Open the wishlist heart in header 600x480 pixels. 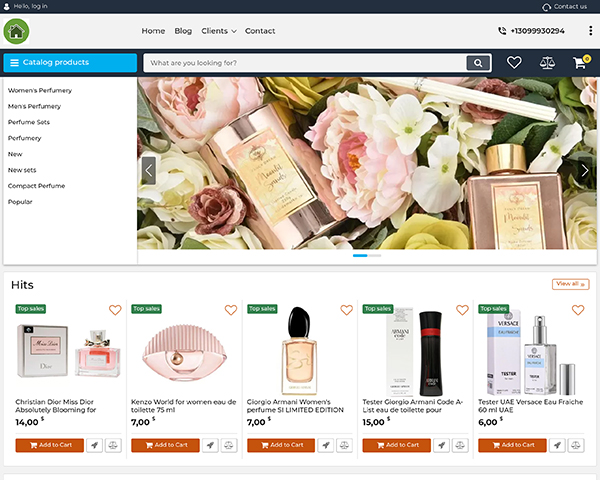514,63
